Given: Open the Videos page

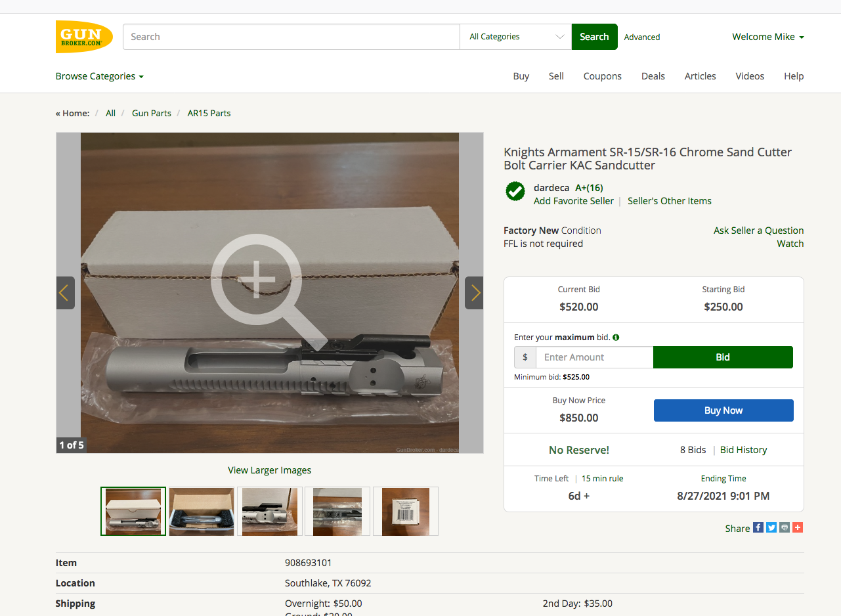Looking at the screenshot, I should 750,76.
